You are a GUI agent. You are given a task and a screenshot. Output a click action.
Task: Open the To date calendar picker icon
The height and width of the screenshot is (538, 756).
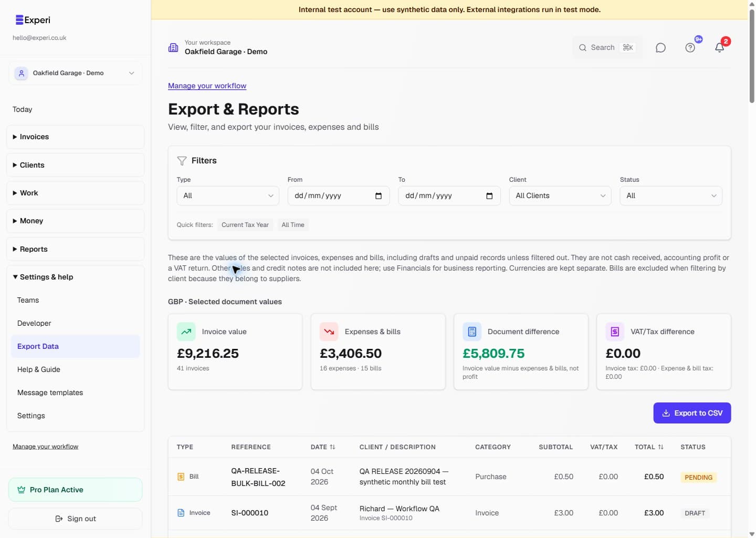(x=489, y=196)
